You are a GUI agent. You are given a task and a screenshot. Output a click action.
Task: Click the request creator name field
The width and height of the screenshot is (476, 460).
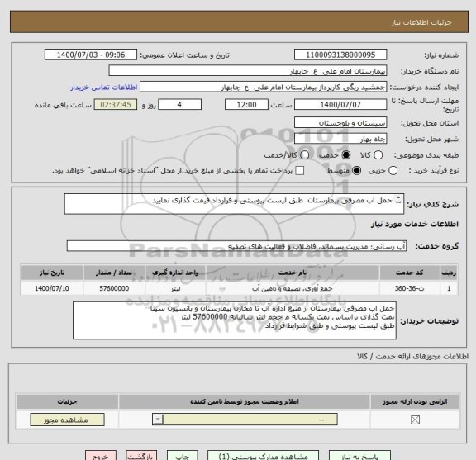263,87
